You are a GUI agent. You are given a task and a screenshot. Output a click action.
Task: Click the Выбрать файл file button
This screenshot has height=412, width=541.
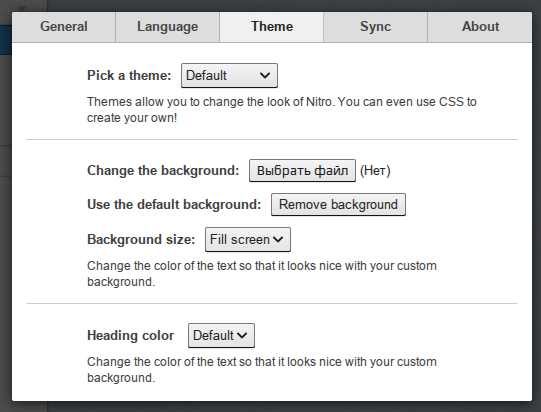(302, 170)
